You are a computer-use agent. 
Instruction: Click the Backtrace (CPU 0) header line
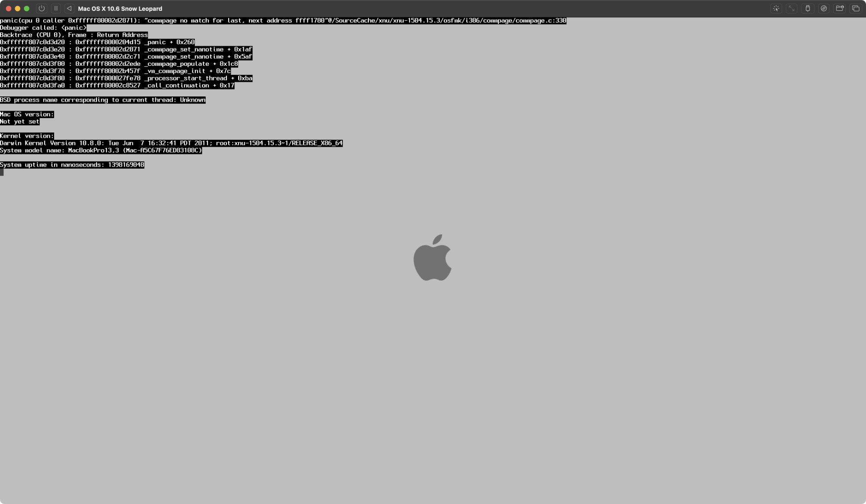pos(74,35)
